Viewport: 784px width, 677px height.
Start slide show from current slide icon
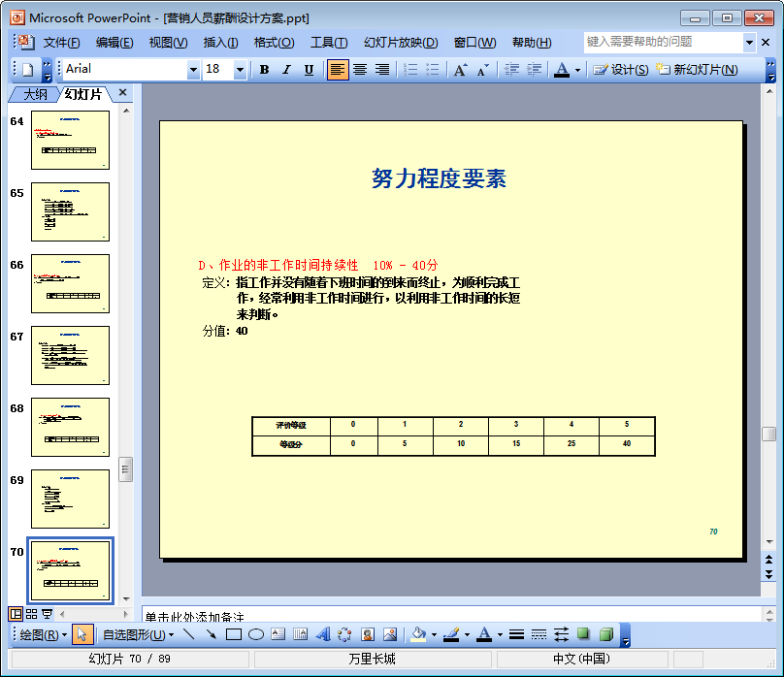coord(47,614)
